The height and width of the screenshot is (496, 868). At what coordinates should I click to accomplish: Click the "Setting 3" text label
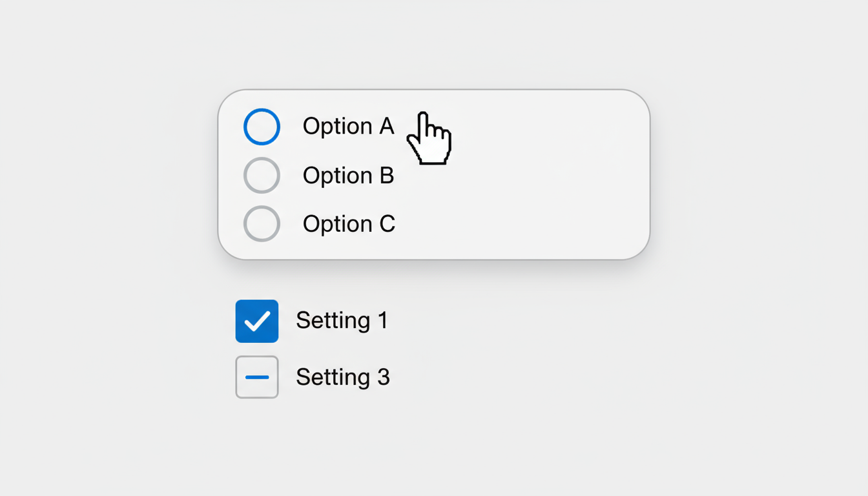tap(343, 377)
